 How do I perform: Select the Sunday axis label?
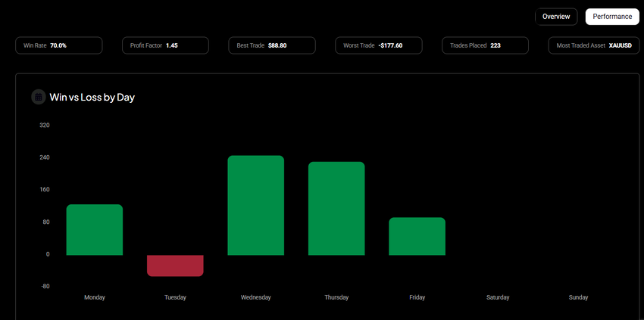(x=578, y=297)
